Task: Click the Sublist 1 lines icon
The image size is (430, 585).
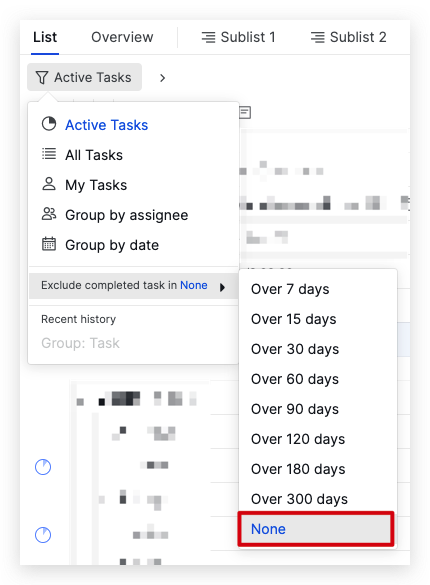Action: pos(208,37)
